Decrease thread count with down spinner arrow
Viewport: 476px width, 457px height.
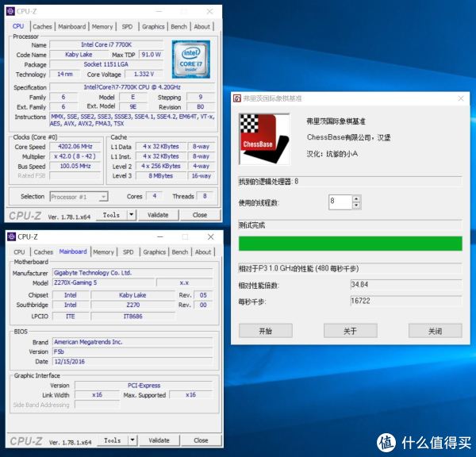pos(356,205)
